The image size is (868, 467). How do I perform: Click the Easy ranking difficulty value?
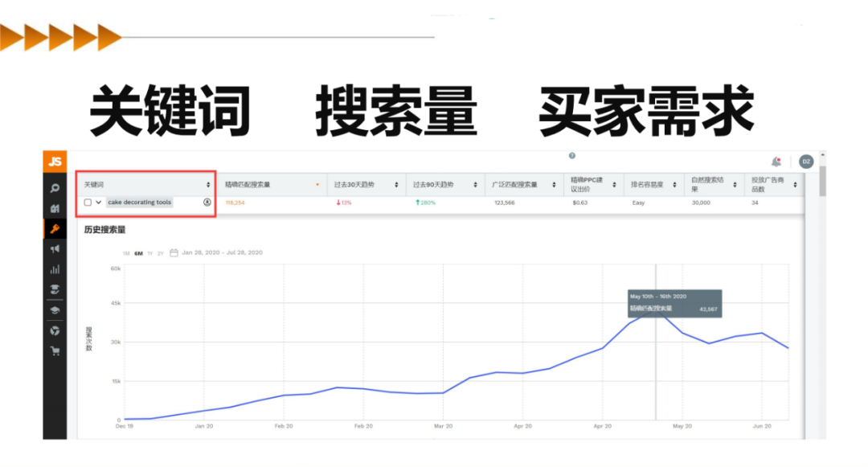[638, 203]
